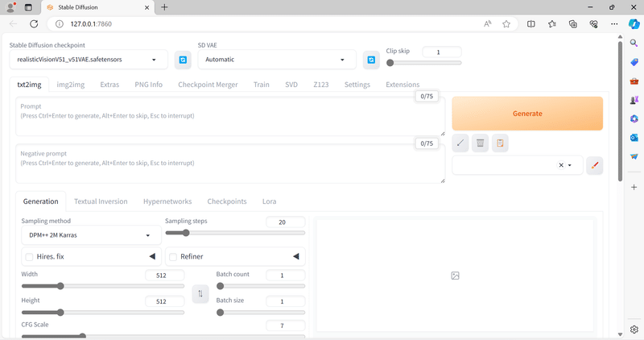The width and height of the screenshot is (644, 340).
Task: Open sidebar Shopping tag icon
Action: point(634,62)
